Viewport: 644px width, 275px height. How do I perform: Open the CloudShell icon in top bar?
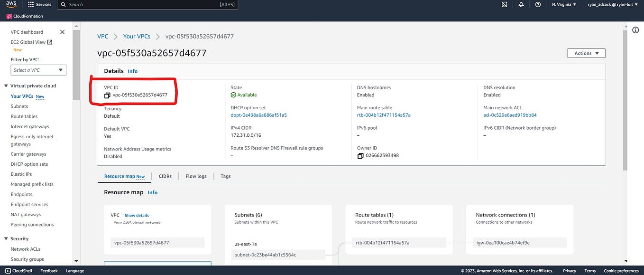coord(504,4)
